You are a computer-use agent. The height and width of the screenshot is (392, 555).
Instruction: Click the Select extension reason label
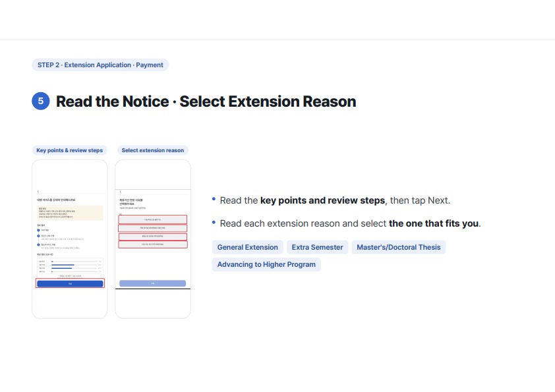pos(152,150)
